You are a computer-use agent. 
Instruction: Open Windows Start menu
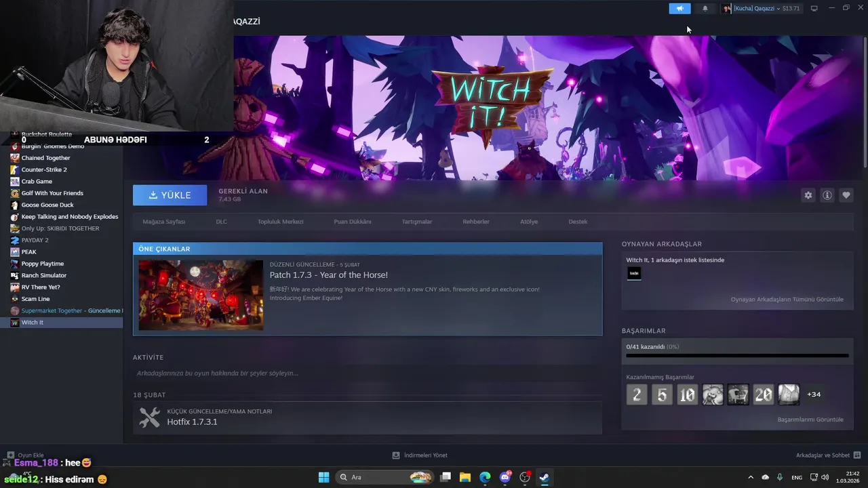click(x=323, y=477)
